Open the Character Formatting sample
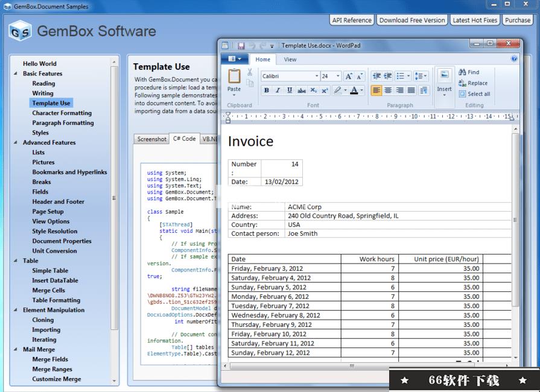This screenshot has height=392, width=540. click(62, 113)
